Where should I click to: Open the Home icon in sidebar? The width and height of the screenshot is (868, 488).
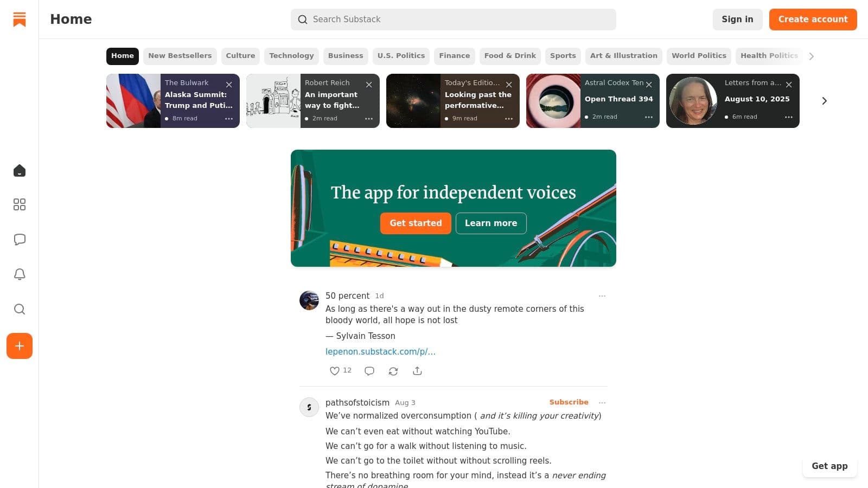(x=20, y=171)
